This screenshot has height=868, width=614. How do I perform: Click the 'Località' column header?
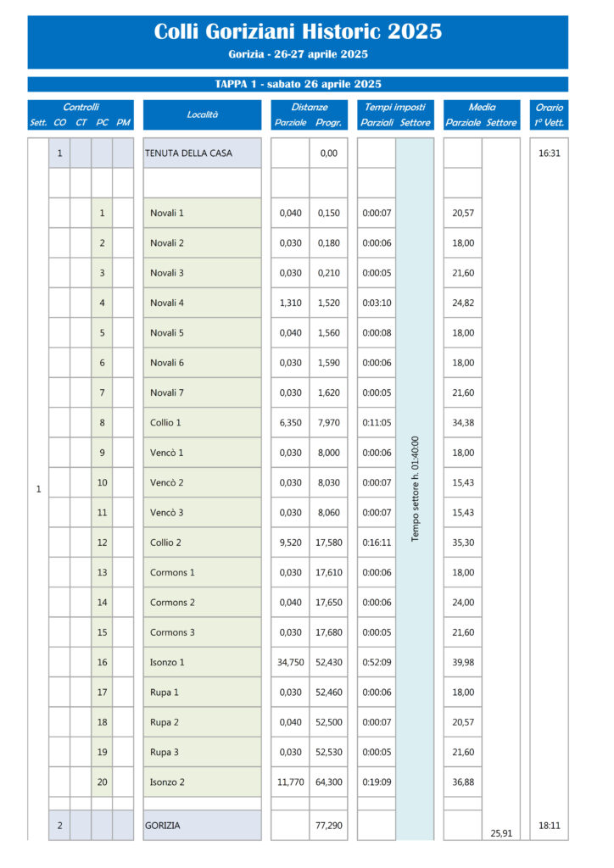(x=202, y=114)
